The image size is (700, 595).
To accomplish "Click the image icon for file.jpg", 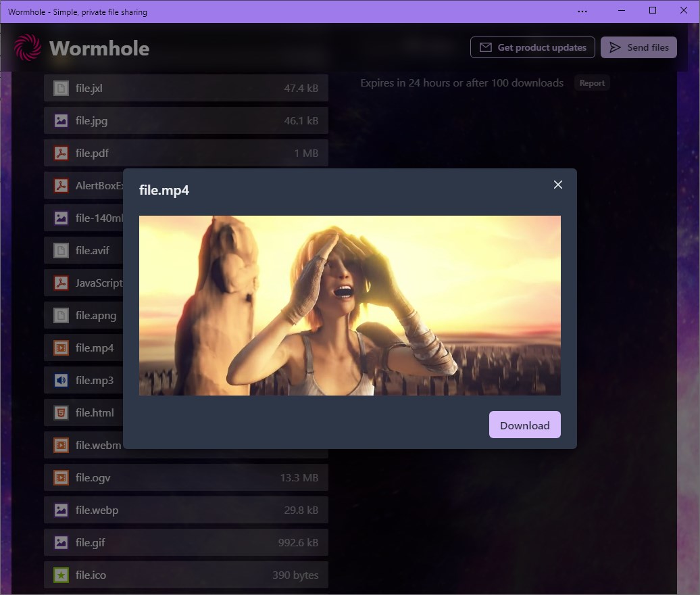I will [61, 120].
